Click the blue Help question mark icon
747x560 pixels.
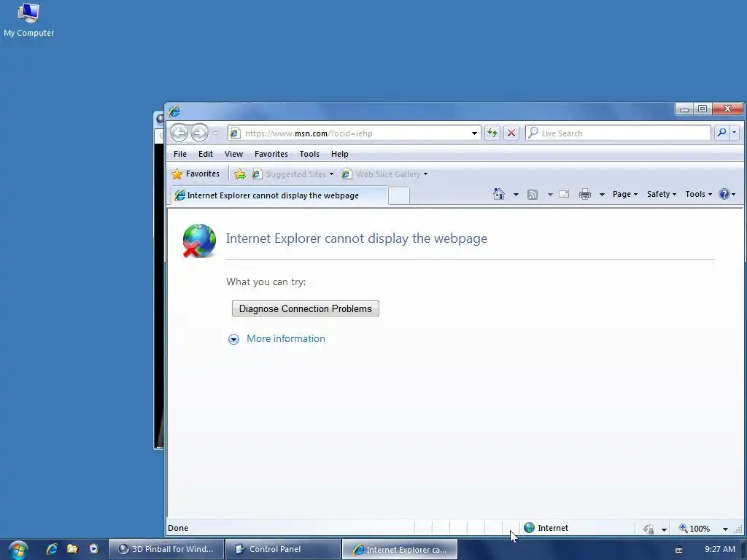pos(724,194)
